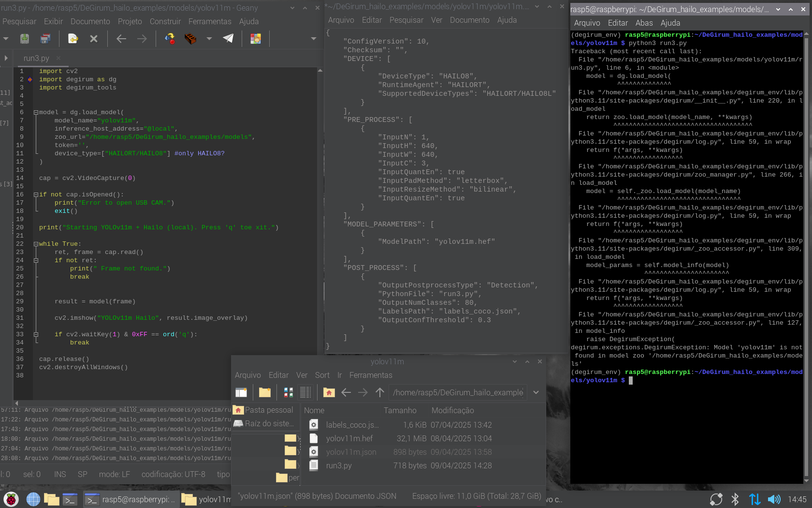Open the Construir menu in Geany
The height and width of the screenshot is (508, 812).
click(x=165, y=21)
